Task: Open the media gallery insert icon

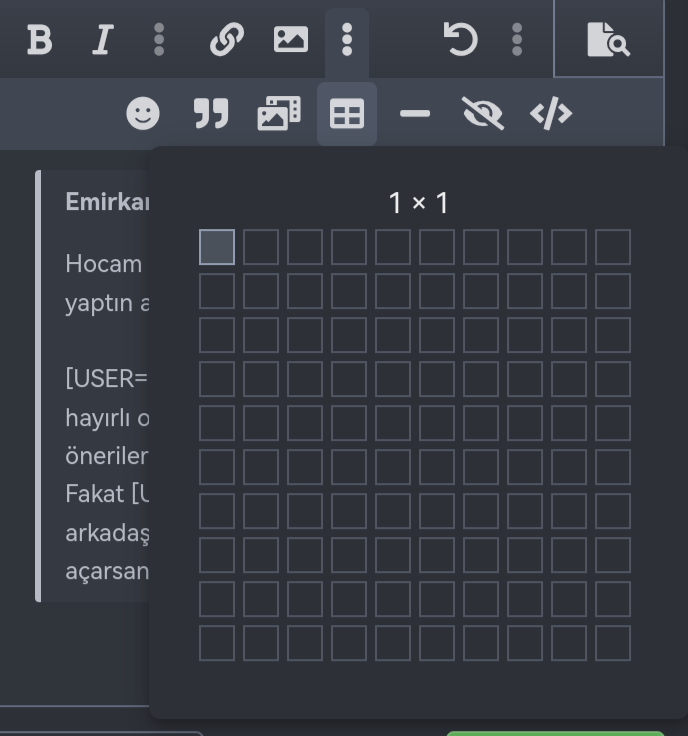Action: pyautogui.click(x=279, y=114)
